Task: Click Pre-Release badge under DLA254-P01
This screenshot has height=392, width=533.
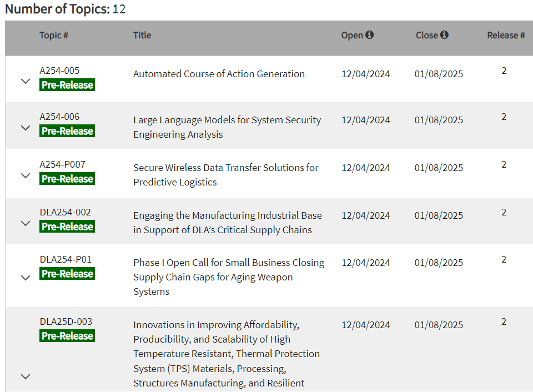Action: coord(67,274)
